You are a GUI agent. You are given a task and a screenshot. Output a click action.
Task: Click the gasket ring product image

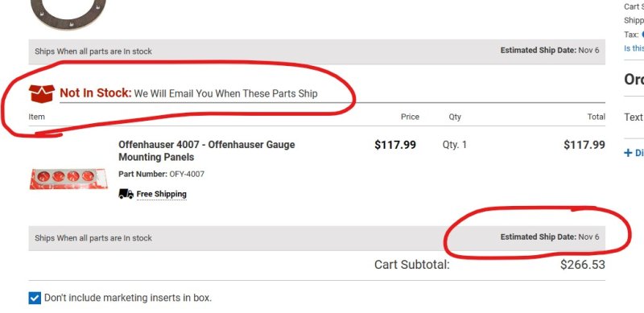click(68, 14)
